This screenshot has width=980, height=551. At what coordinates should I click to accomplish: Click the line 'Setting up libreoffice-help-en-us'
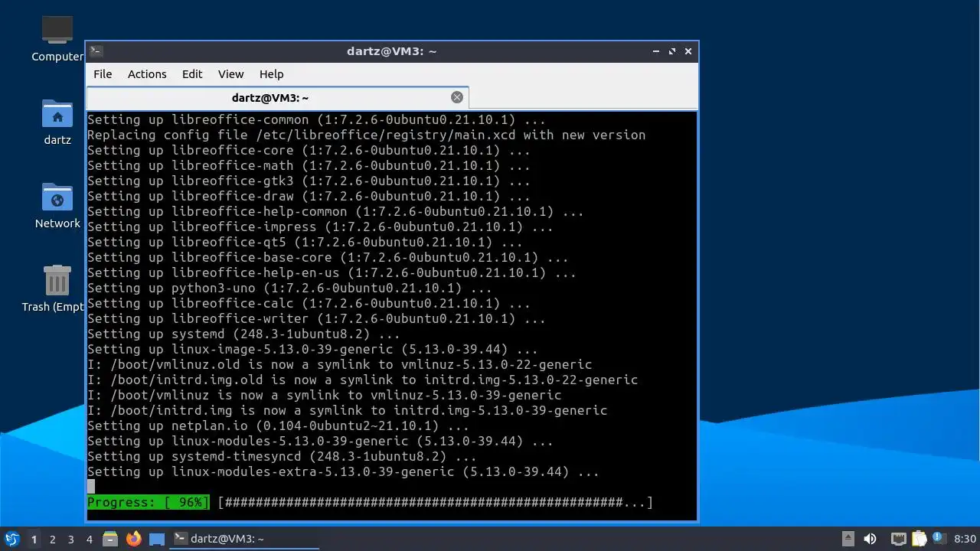[x=332, y=273]
